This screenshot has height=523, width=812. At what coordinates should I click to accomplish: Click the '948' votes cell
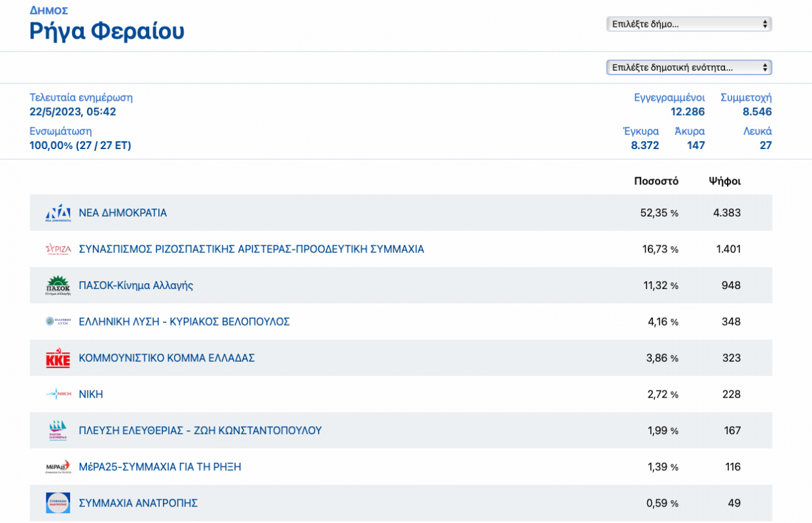732,286
